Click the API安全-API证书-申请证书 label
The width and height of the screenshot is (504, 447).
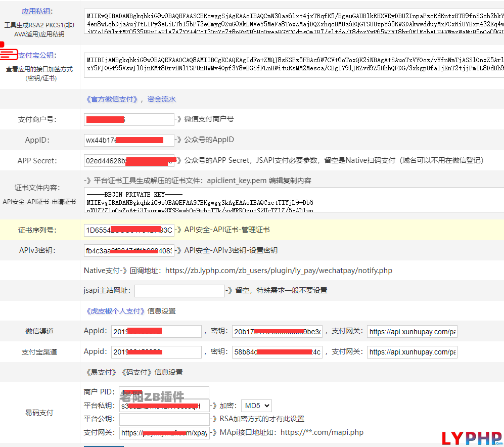pos(39,202)
